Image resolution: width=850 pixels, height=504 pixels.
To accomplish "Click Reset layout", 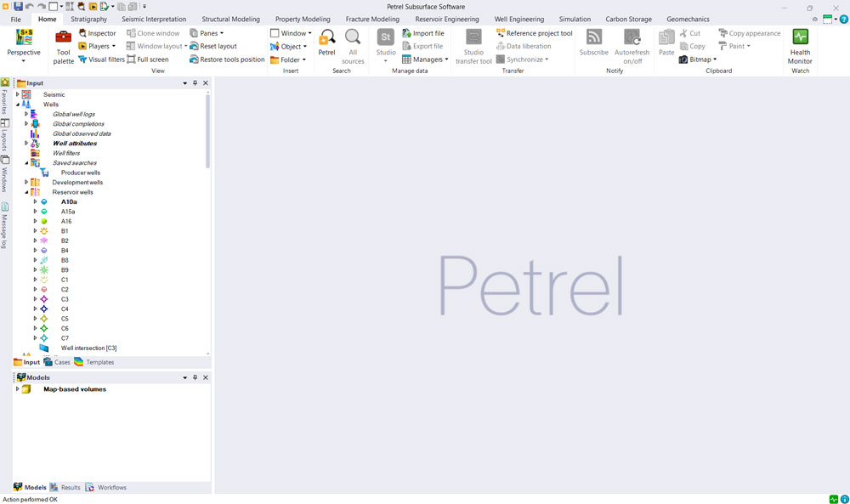I will click(213, 46).
